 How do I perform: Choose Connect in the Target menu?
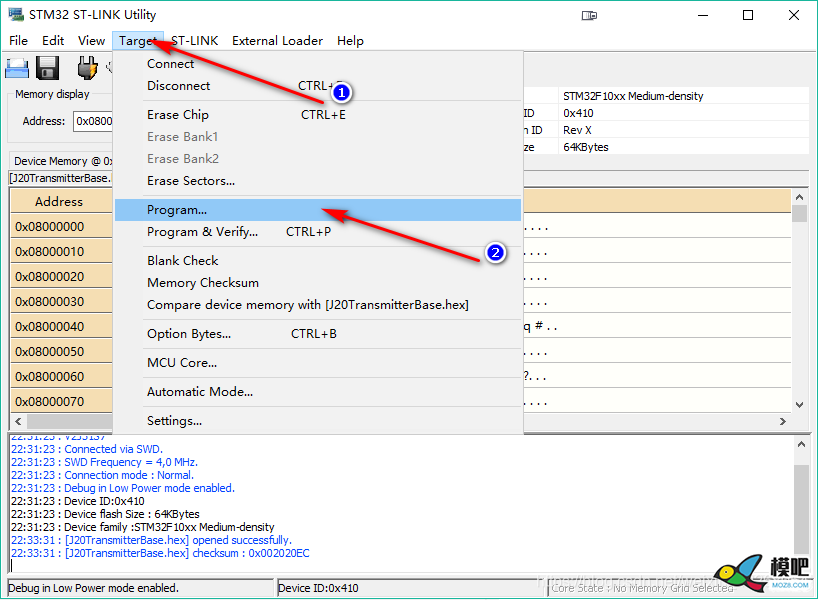[x=318, y=64]
